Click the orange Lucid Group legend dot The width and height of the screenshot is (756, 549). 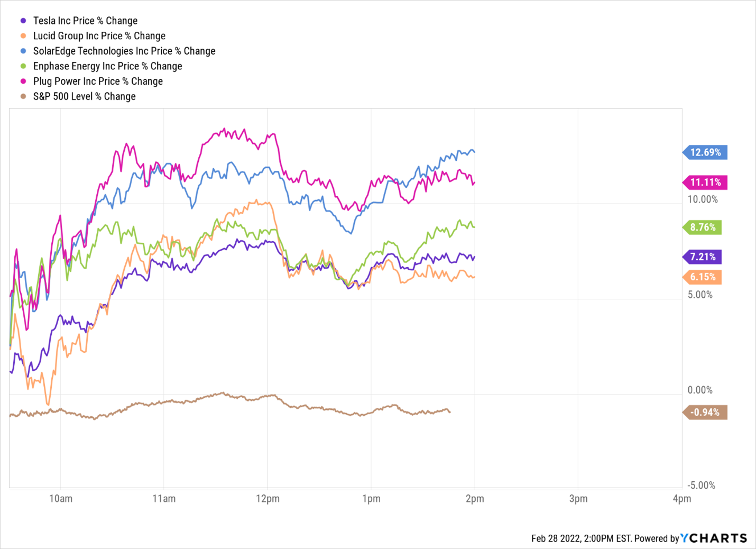(23, 36)
